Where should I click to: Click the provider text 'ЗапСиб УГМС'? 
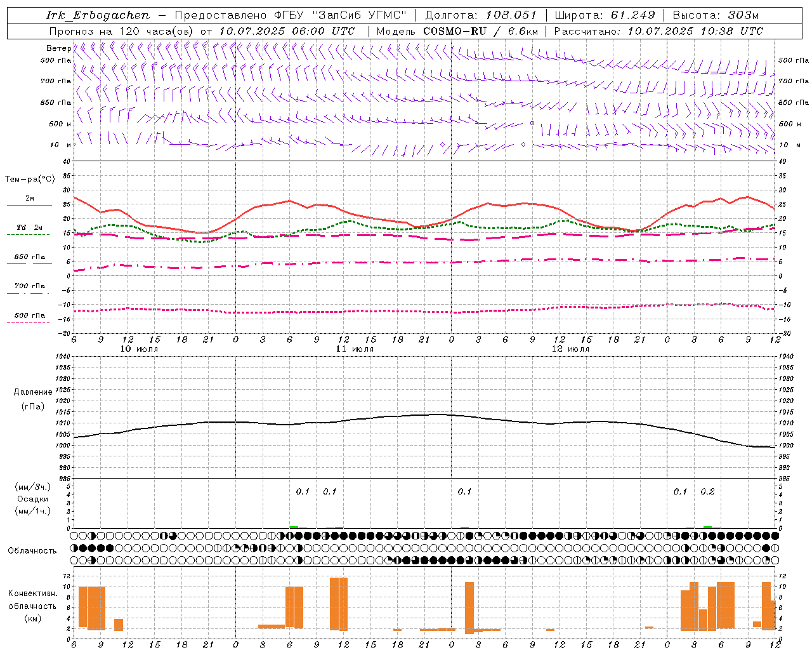(x=360, y=15)
